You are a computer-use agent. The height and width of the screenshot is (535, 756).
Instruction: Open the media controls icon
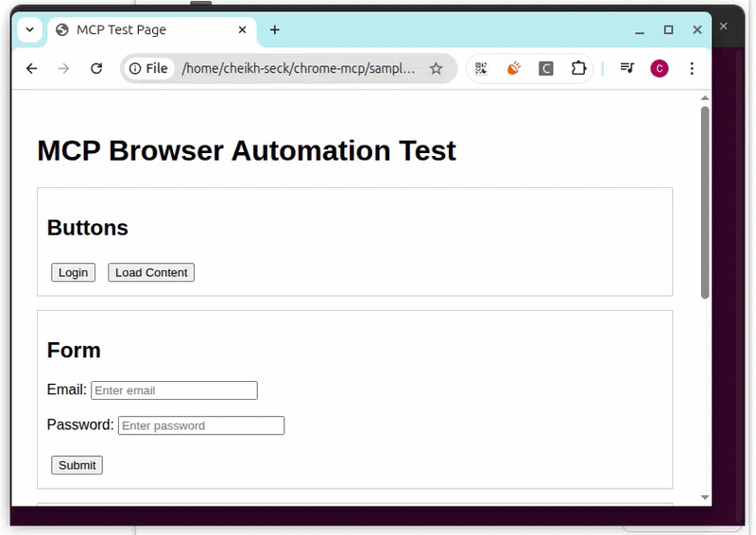pos(627,68)
